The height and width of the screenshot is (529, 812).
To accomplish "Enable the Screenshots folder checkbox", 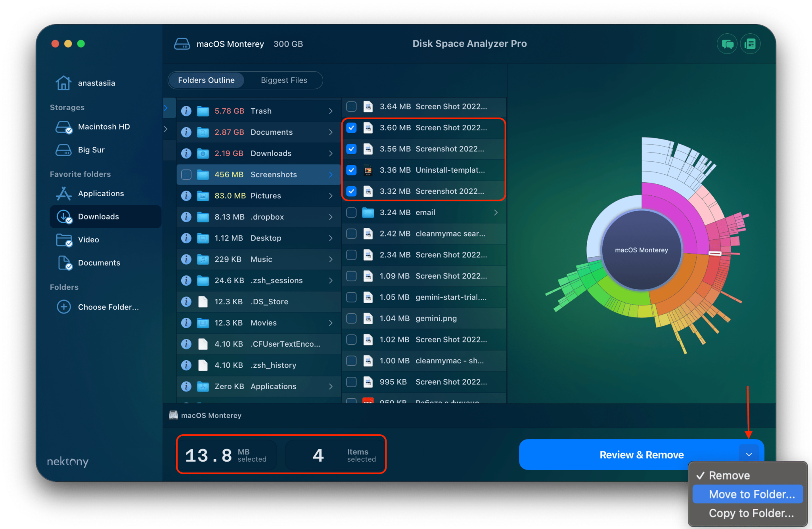I will pyautogui.click(x=186, y=174).
